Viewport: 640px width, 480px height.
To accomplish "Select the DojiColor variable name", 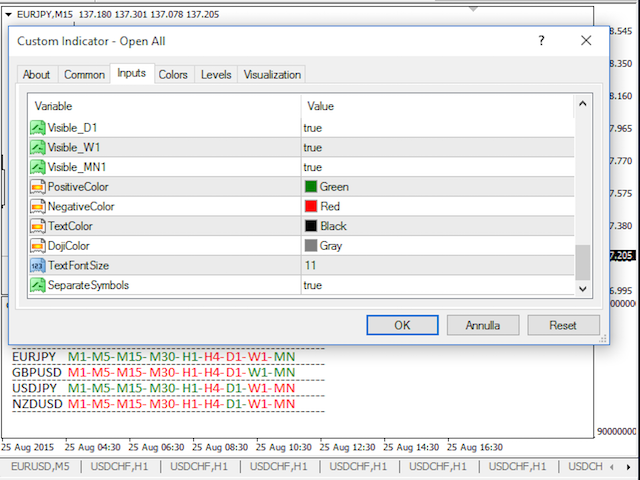I will click(x=69, y=246).
